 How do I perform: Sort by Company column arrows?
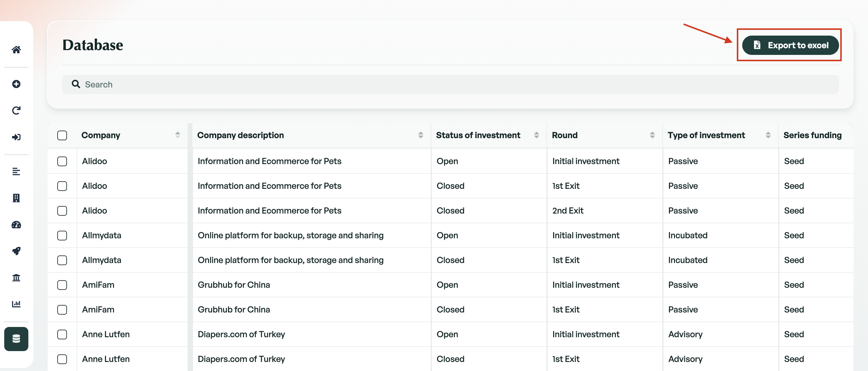(x=178, y=135)
